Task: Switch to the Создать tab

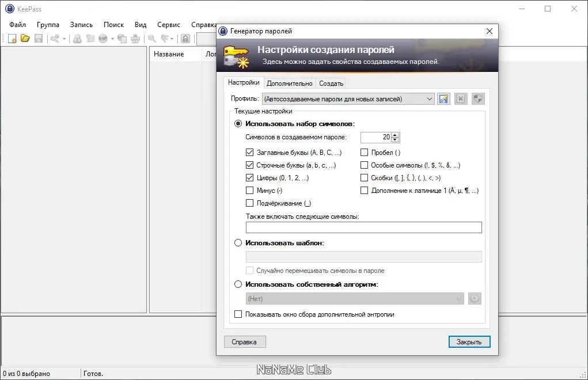Action: click(331, 83)
